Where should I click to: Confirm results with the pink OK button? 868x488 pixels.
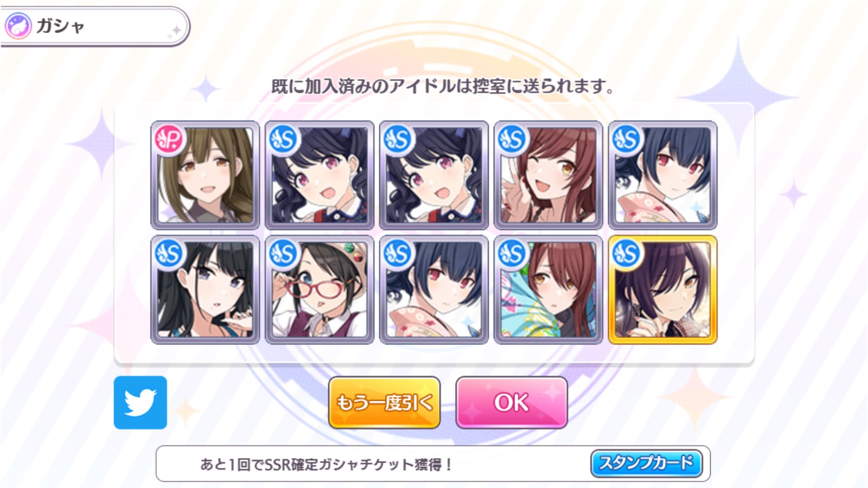tap(512, 402)
